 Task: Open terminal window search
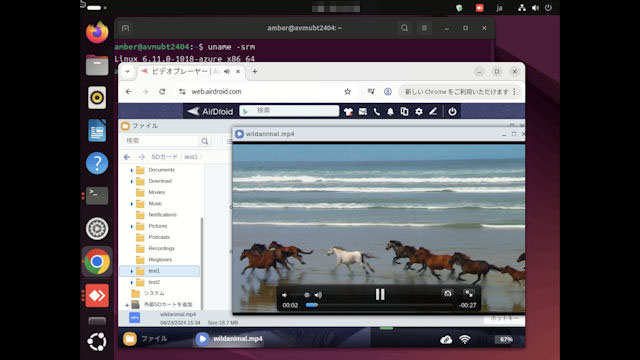(x=404, y=28)
